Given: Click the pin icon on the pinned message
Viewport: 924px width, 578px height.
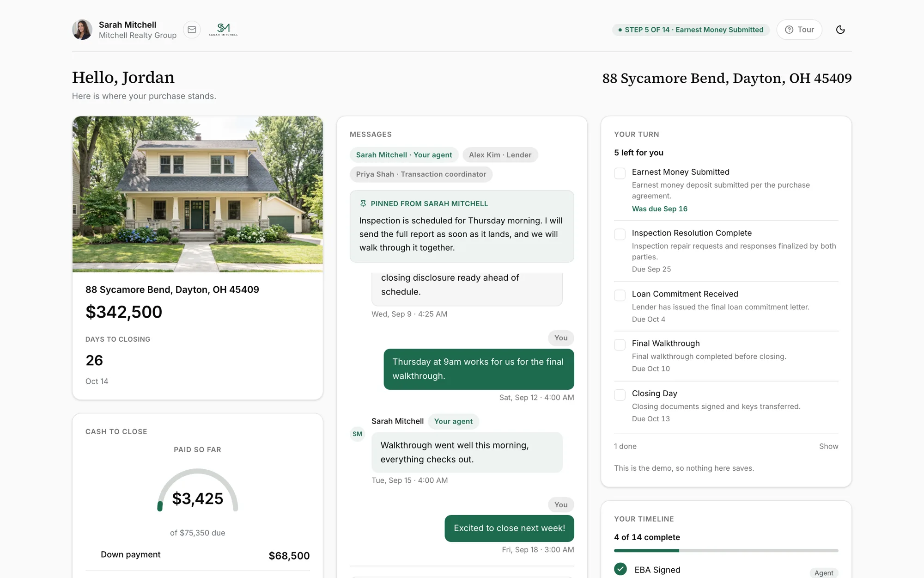Looking at the screenshot, I should pos(363,203).
